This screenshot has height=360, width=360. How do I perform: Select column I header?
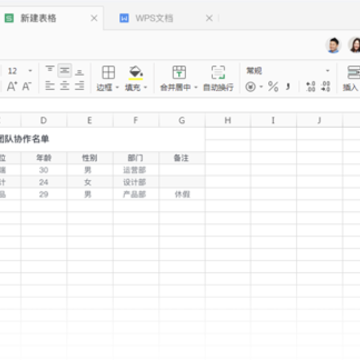point(273,120)
